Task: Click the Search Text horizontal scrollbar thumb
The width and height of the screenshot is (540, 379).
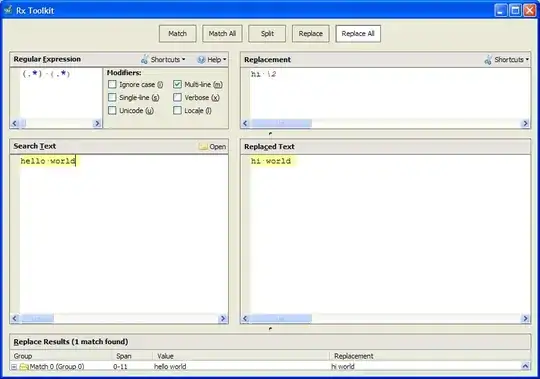Action: pyautogui.click(x=38, y=318)
